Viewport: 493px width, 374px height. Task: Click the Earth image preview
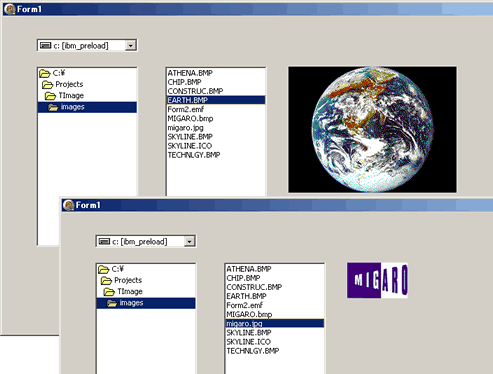pos(372,129)
